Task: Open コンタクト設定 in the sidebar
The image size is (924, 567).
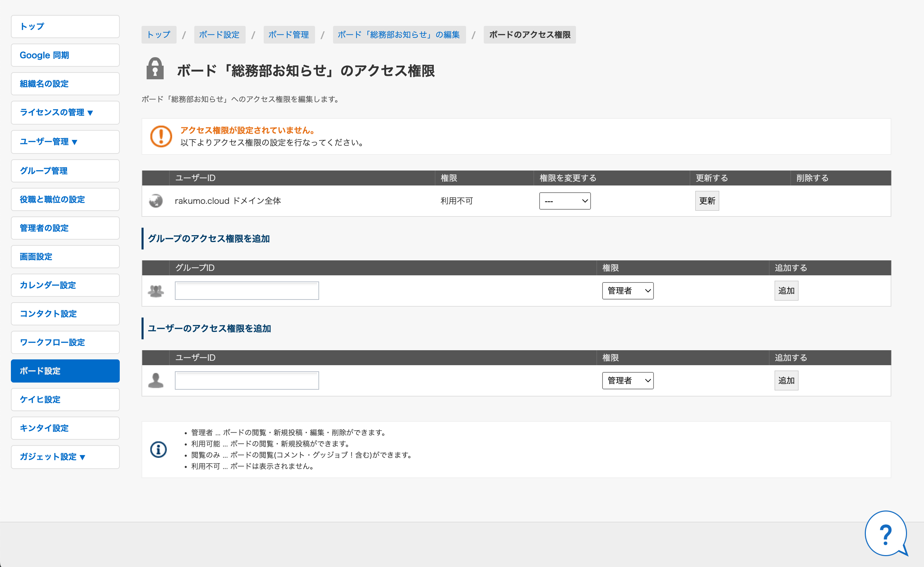Action: click(x=65, y=314)
